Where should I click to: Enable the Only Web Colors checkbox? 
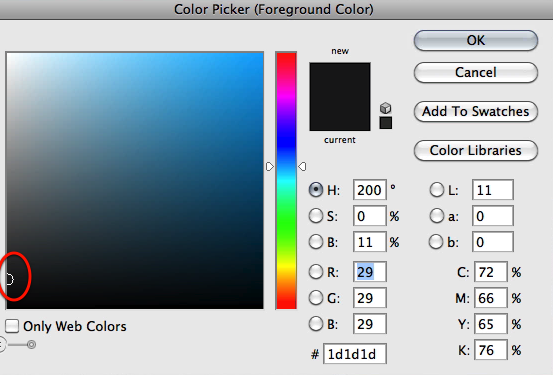pyautogui.click(x=12, y=326)
